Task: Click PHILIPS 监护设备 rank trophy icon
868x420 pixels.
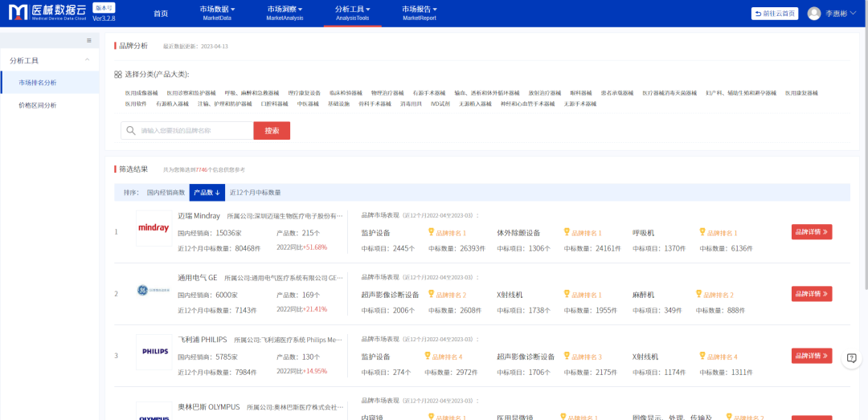Action: click(428, 357)
